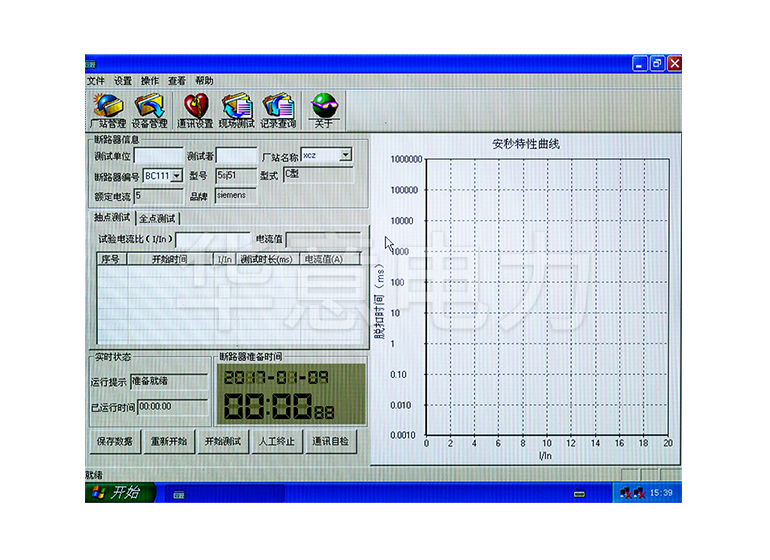Viewport: 770px width, 560px height.
Task: Open 记录查询 record query icon
Action: pos(278,109)
